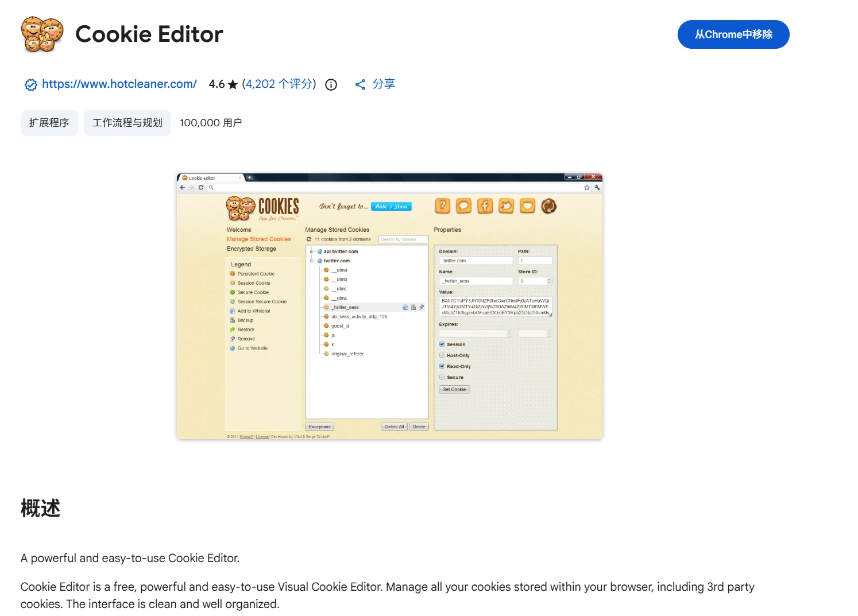Click the 扩展程序 category chip
Image resolution: width=858 pixels, height=616 pixels.
(49, 123)
